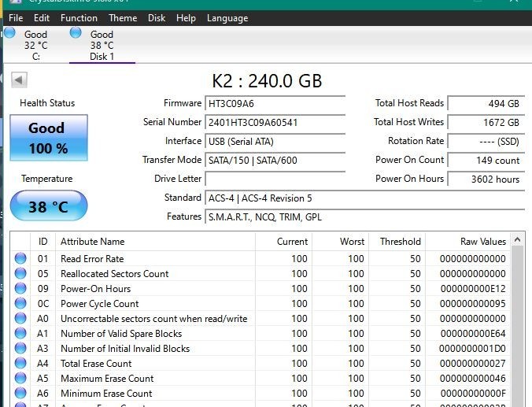Select the Maximum Erase Count row
The height and width of the screenshot is (407, 532).
point(260,378)
